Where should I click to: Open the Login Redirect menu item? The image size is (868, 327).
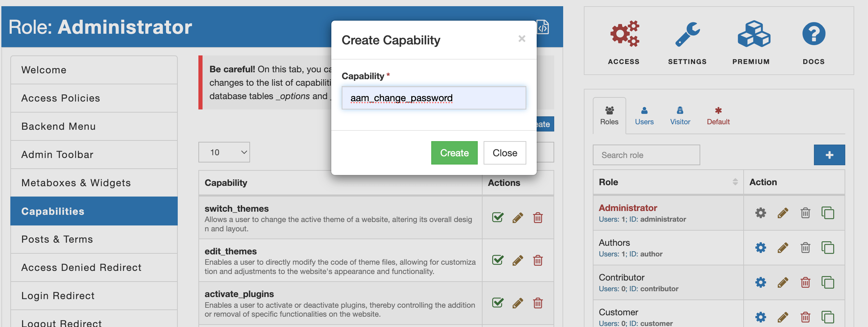coord(94,296)
